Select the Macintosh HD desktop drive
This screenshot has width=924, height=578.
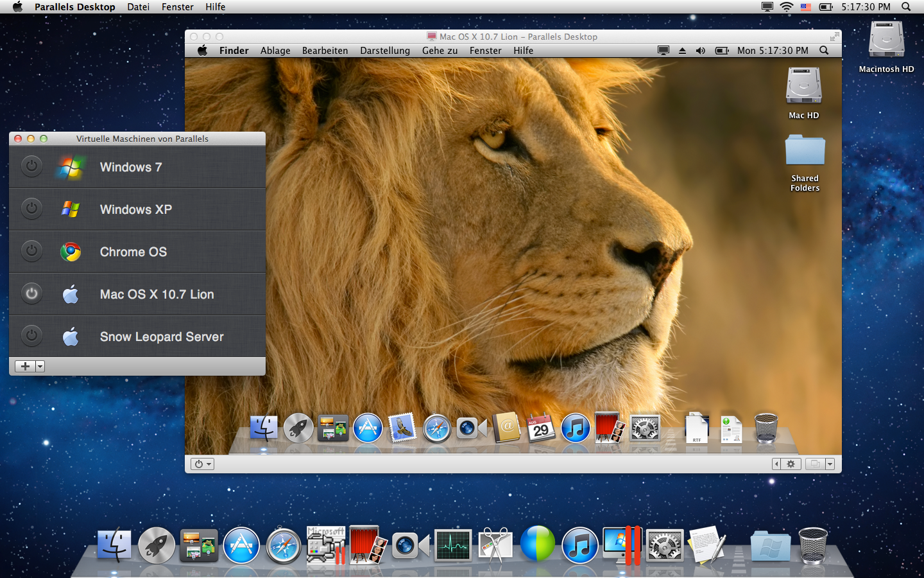(x=887, y=47)
